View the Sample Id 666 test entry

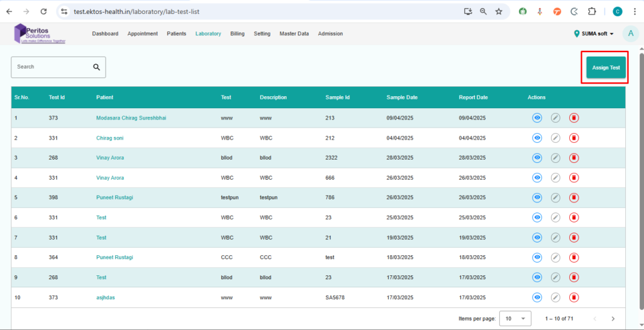click(x=537, y=178)
